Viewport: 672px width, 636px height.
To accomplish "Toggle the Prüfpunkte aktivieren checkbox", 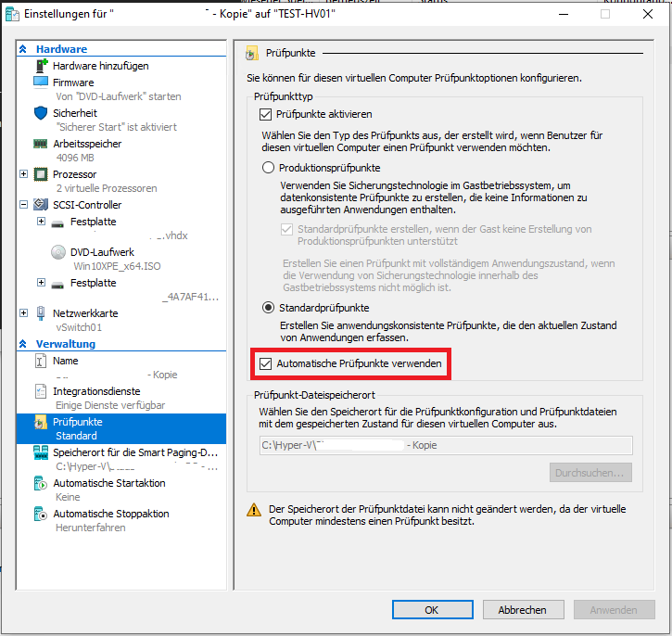I will [x=268, y=114].
